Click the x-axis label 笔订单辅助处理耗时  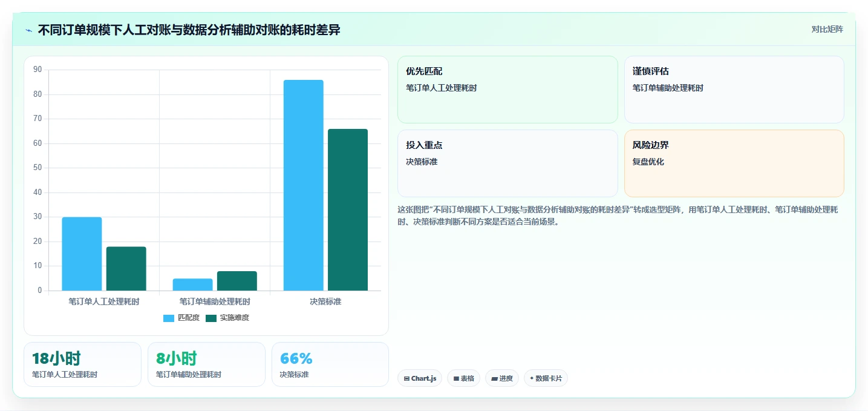tap(215, 301)
